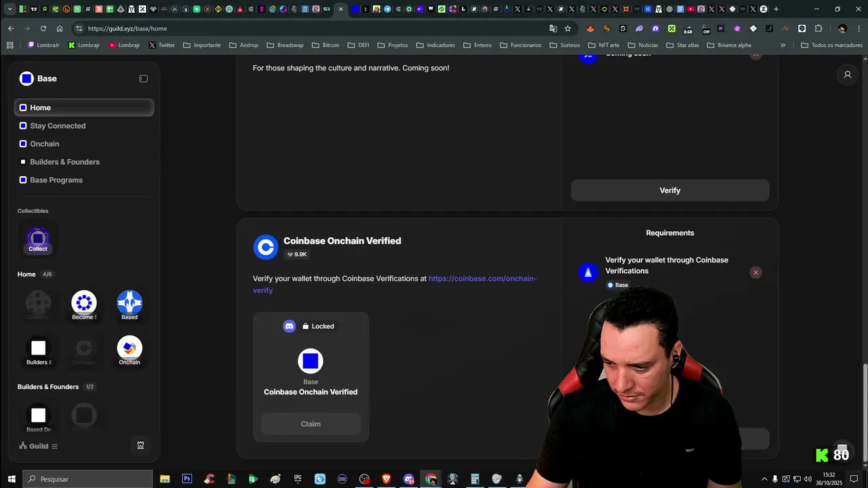Collapse the sidebar panel icon beside Base
Image resolution: width=868 pixels, height=488 pixels.
143,79
